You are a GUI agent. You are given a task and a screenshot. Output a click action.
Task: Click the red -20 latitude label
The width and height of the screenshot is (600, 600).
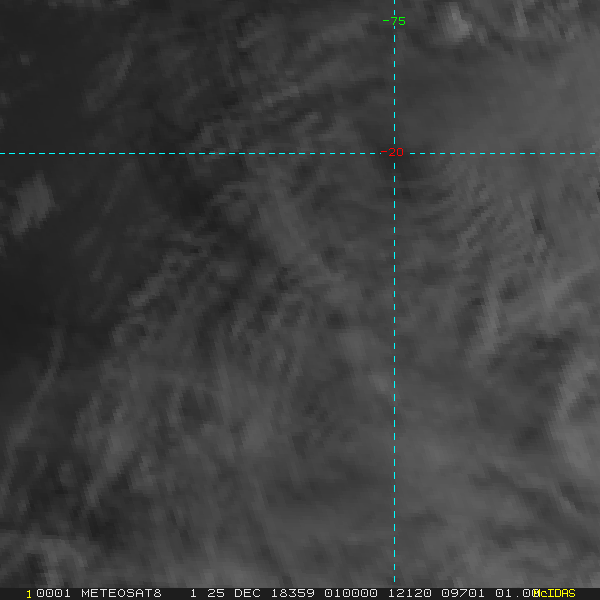[x=392, y=152]
